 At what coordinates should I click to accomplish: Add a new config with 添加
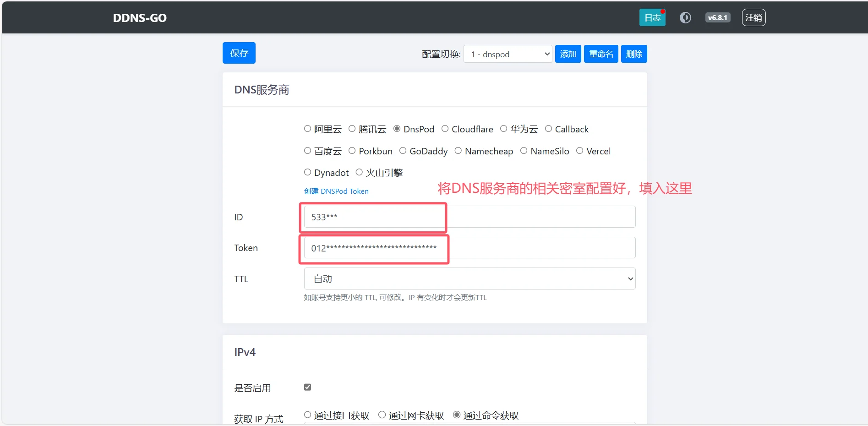point(568,54)
